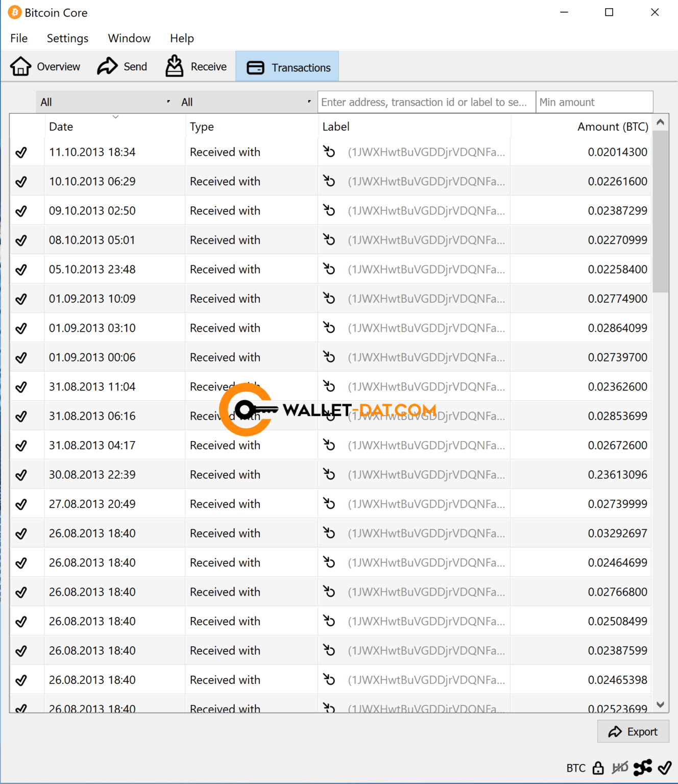Click the Export button

633,731
